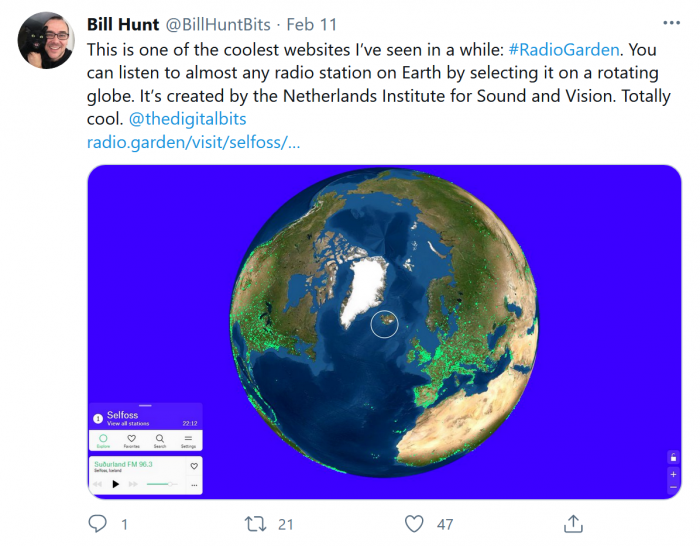Zoom in on the globe with plus
Image resolution: width=700 pixels, height=546 pixels.
(673, 473)
